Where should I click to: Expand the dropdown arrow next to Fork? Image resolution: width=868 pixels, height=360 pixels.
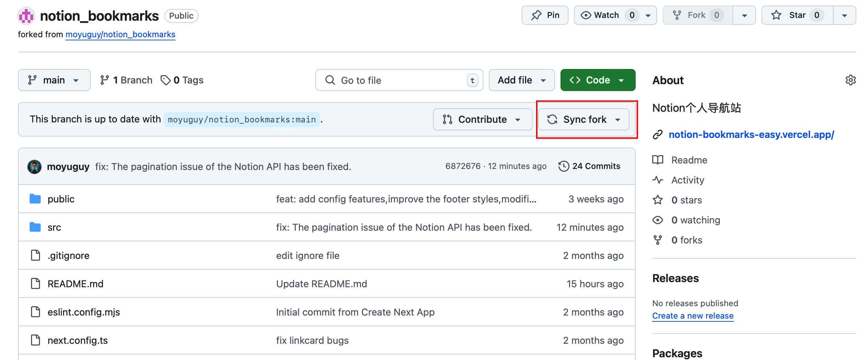[x=744, y=15]
